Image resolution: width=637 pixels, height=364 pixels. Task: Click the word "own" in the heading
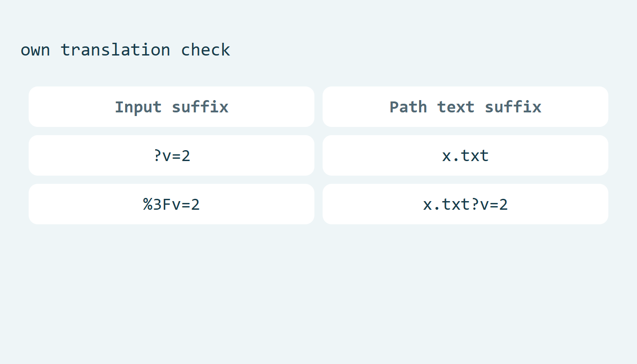click(35, 51)
